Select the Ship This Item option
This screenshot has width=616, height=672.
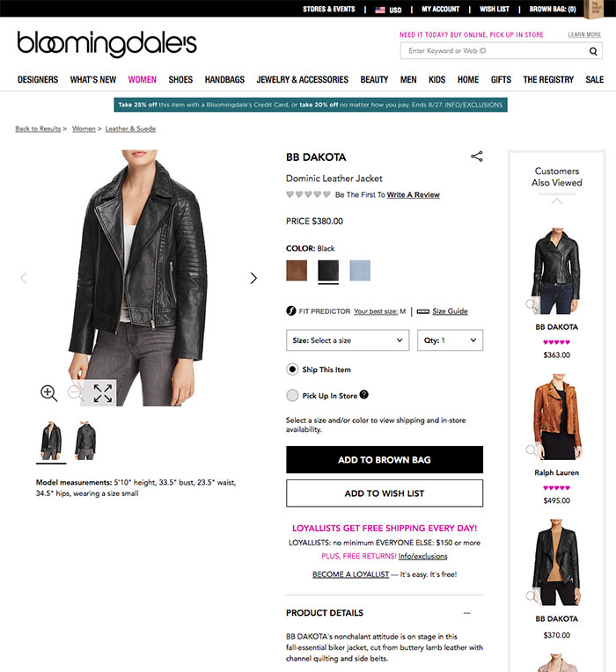click(x=292, y=369)
